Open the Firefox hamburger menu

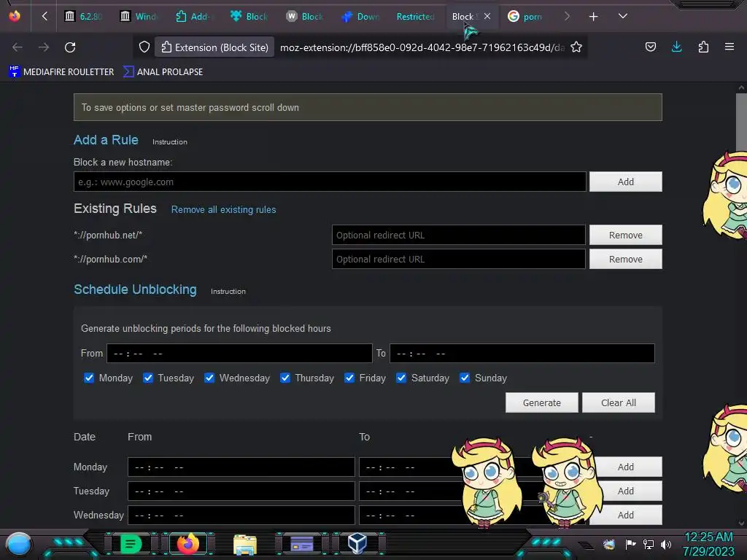pos(729,47)
